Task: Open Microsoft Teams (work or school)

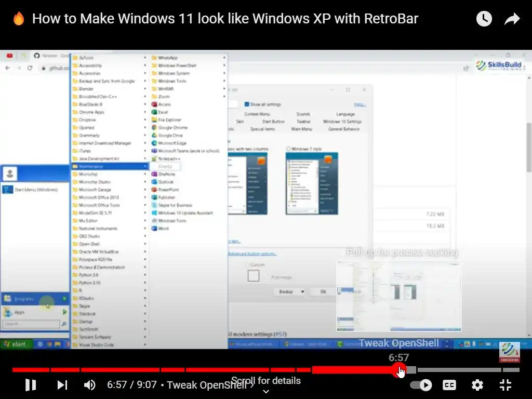Action: pyautogui.click(x=188, y=151)
